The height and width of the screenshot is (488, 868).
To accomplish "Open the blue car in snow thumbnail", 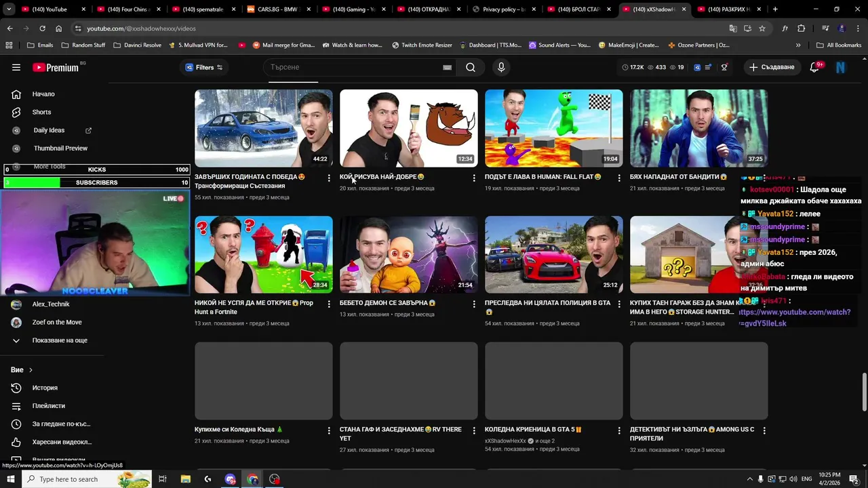I will point(264,128).
